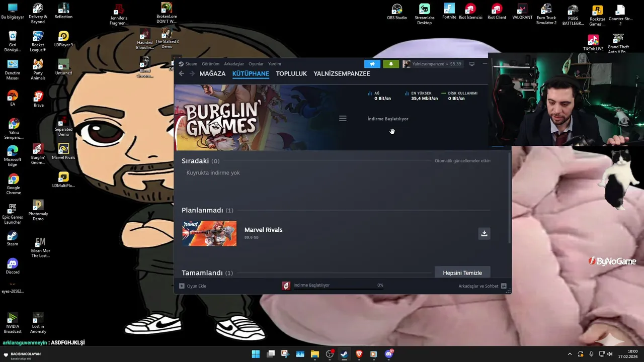Viewport: 644px width, 362px height.
Task: Select the VALORANT desktop icon
Action: point(522,12)
